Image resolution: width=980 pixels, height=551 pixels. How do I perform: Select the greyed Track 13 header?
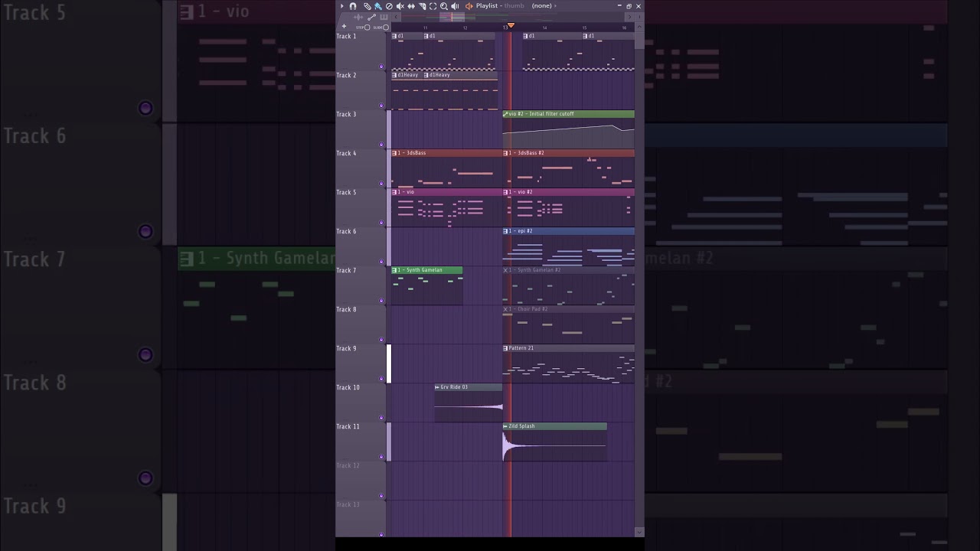coord(361,517)
